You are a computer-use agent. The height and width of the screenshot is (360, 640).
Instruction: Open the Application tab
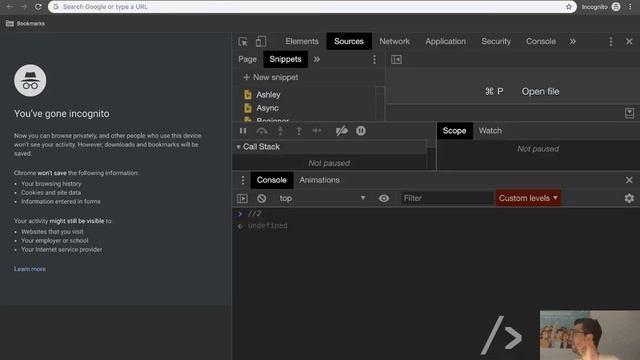click(x=445, y=41)
